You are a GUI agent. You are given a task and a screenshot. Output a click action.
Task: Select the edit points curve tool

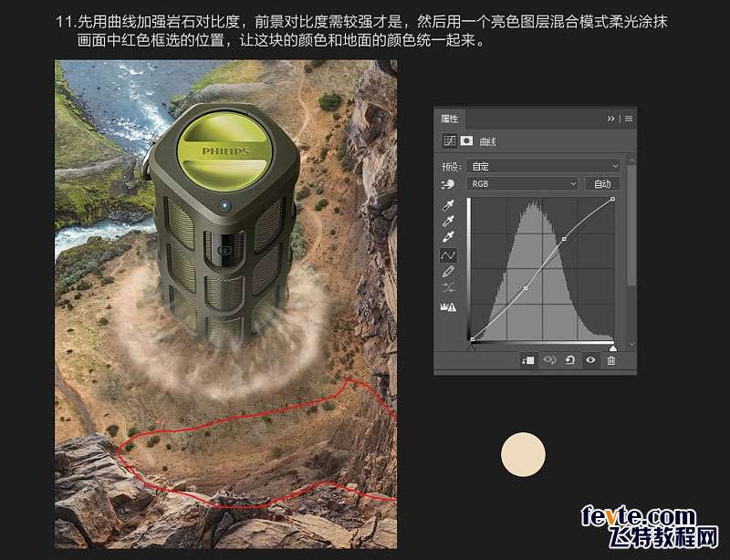pyautogui.click(x=448, y=255)
